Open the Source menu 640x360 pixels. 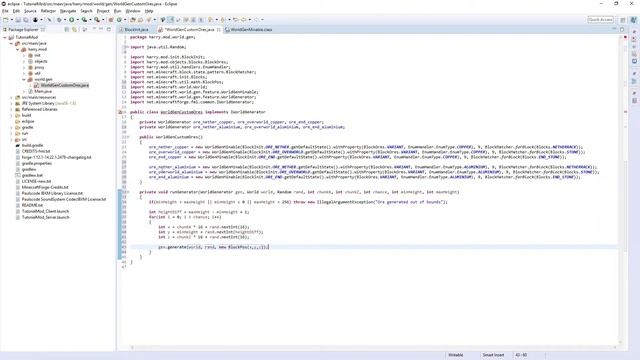tap(30, 11)
